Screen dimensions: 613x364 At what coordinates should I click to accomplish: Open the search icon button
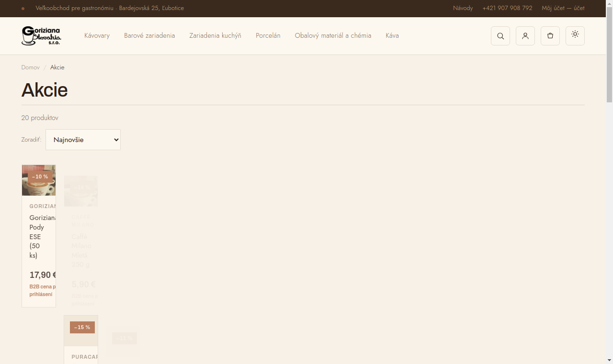click(x=500, y=36)
